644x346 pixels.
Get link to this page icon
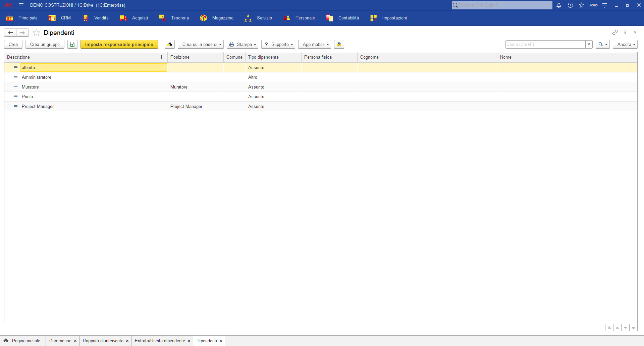pyautogui.click(x=615, y=33)
